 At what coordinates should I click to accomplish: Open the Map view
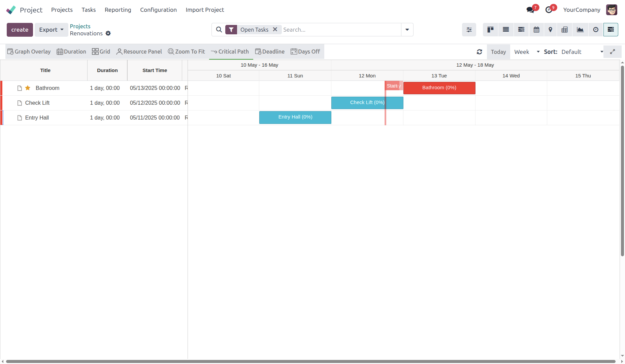point(550,30)
